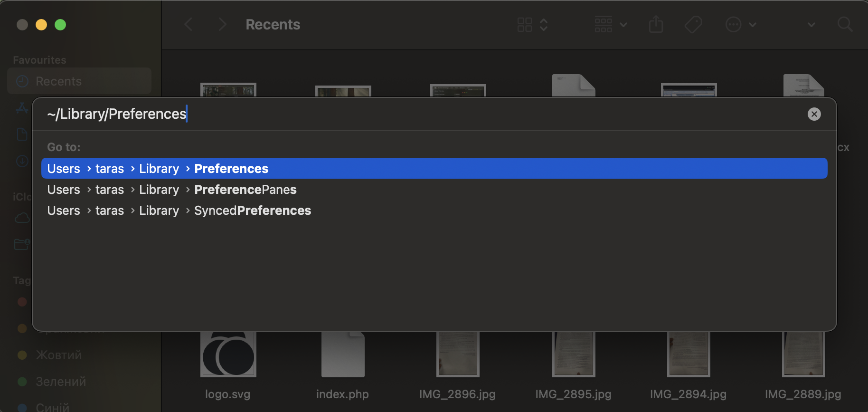
Task: Open Finder search magnifier
Action: (x=845, y=24)
